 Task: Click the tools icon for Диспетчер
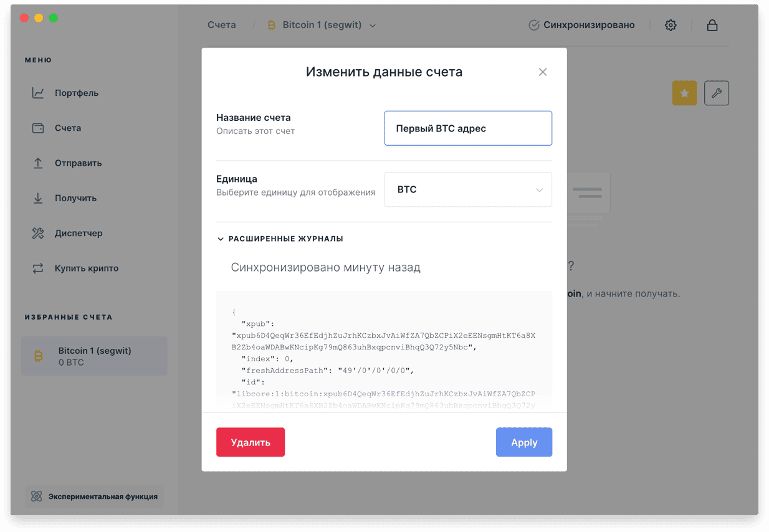[x=38, y=233]
